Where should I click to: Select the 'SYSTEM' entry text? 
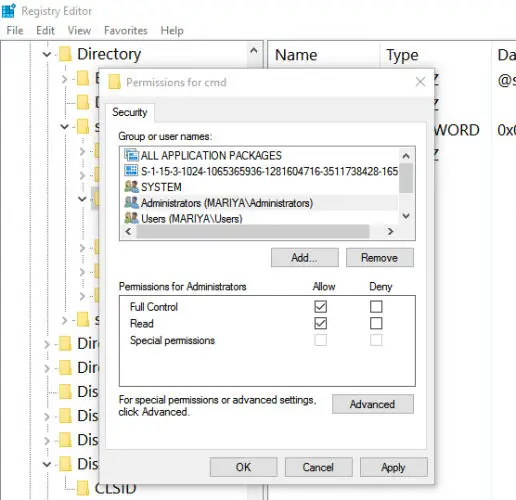(161, 187)
